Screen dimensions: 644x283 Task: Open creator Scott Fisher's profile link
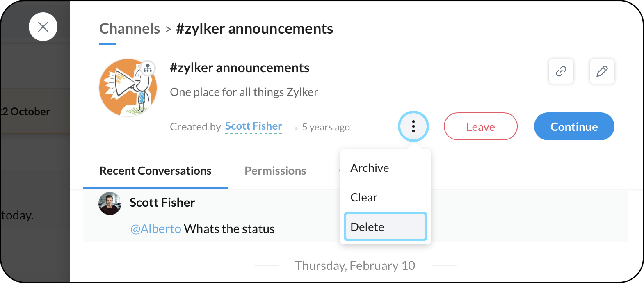pos(253,126)
